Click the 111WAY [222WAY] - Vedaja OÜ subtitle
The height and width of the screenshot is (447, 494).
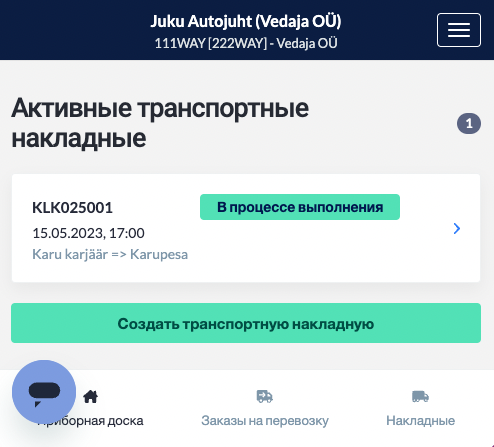246,43
